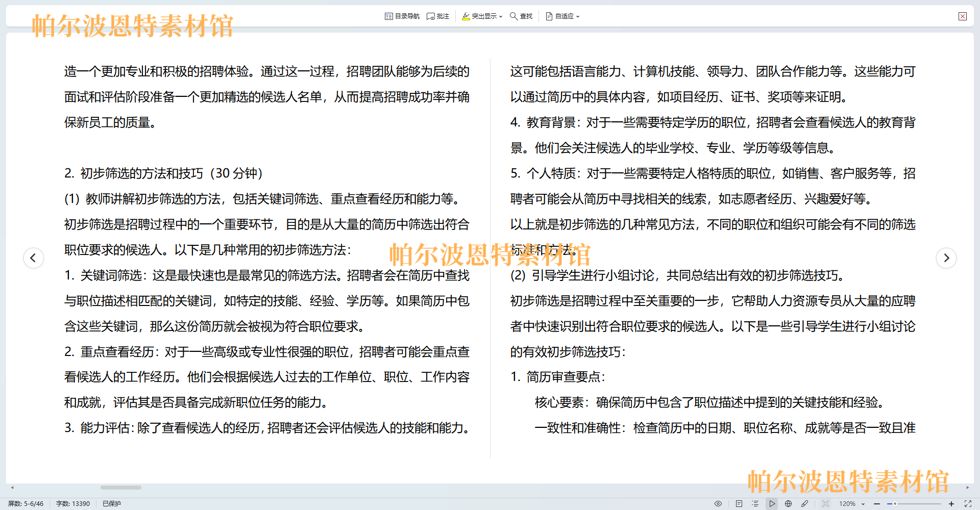The width and height of the screenshot is (980, 510).
Task: Switch to outline view icon
Action: click(x=755, y=503)
